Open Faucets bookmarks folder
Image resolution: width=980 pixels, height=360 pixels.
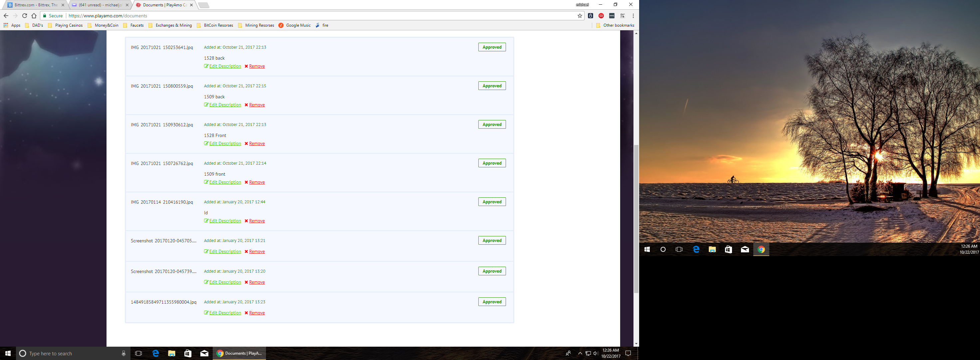133,25
